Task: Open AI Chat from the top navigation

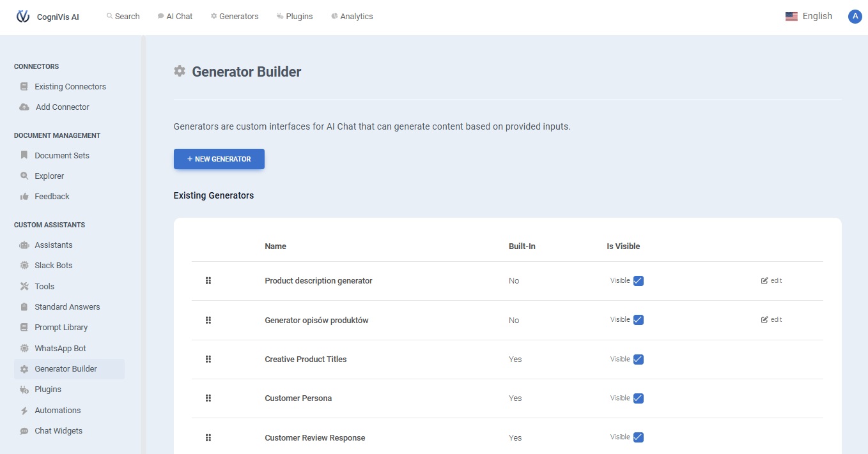Action: [175, 17]
